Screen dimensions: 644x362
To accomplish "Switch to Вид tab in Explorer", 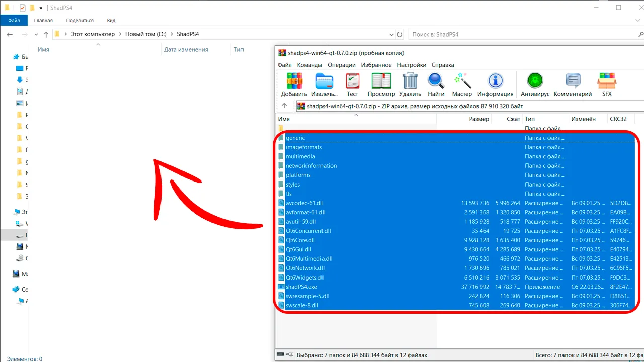I will (111, 20).
